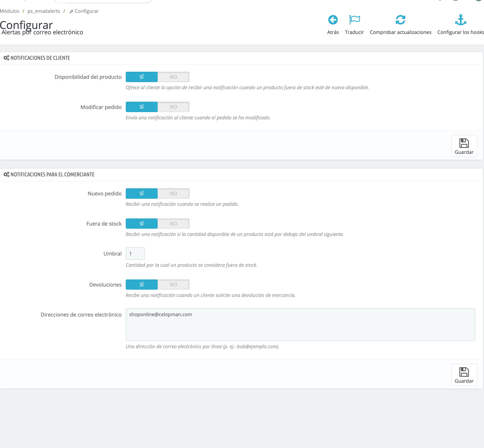Click the Umbral quantity input field

135,254
